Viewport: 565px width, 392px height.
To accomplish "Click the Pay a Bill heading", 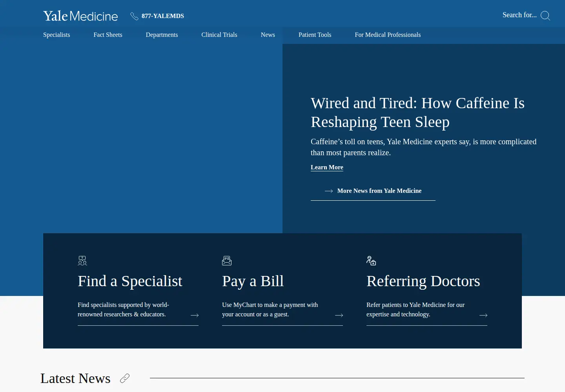I will [x=253, y=281].
